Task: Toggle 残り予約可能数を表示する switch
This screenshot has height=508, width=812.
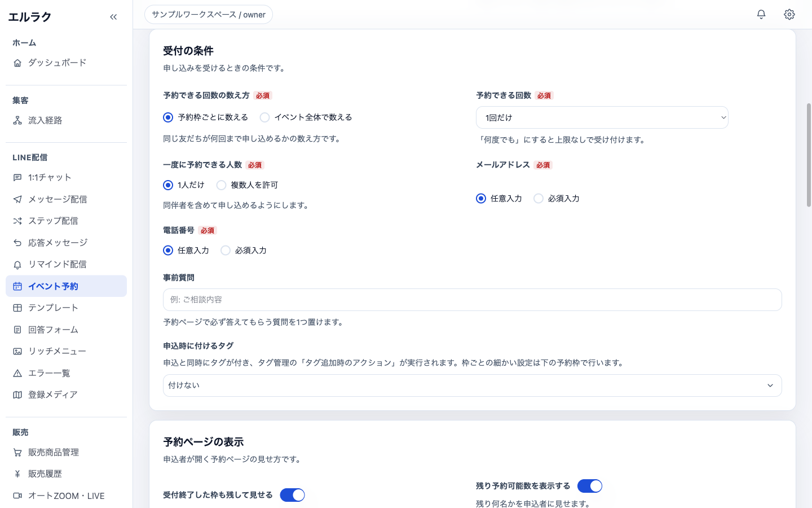Action: click(590, 486)
